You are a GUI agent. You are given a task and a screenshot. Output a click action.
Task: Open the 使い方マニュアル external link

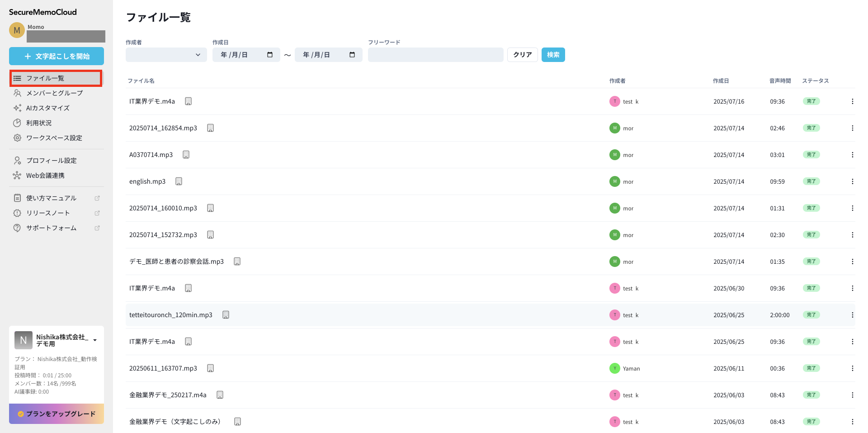(x=51, y=198)
